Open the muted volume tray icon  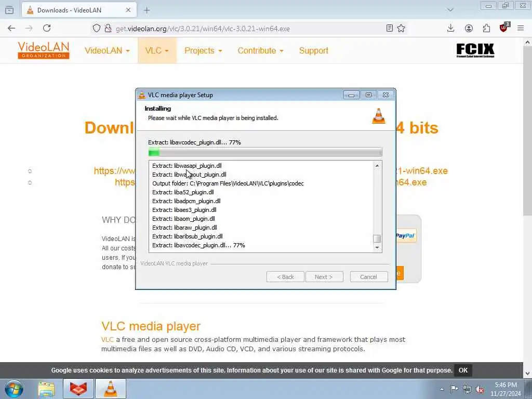[x=480, y=389]
